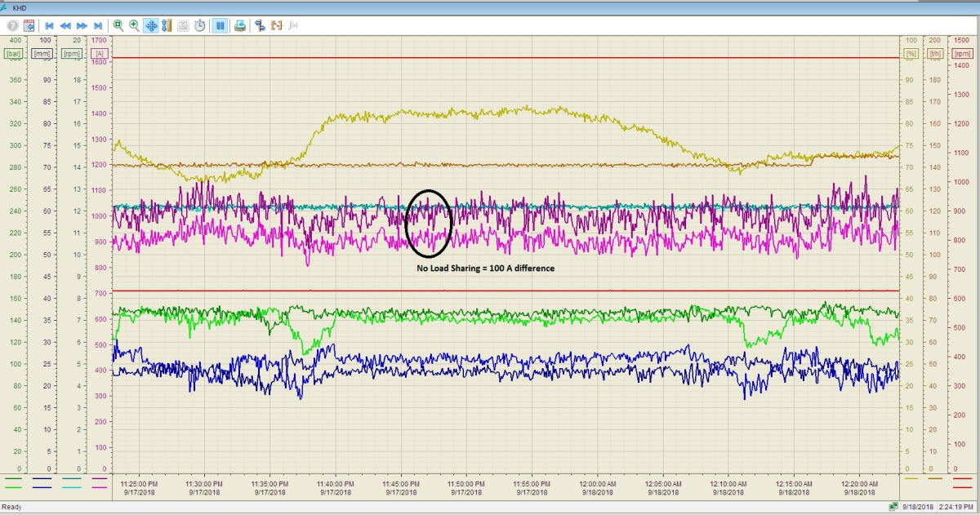Viewport: 980px width, 515px height.
Task: Toggle the pause/start update button
Action: [x=220, y=25]
